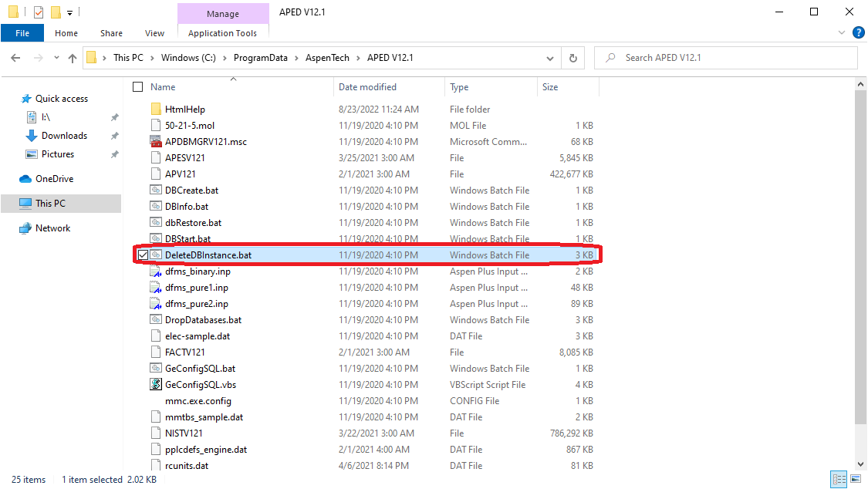Select the mmtbs_sample.dat file name
Screen dimensions: 868x489
point(204,417)
